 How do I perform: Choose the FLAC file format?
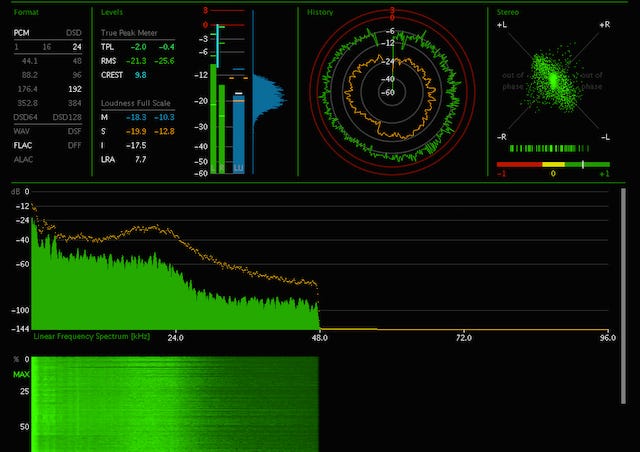(23, 145)
